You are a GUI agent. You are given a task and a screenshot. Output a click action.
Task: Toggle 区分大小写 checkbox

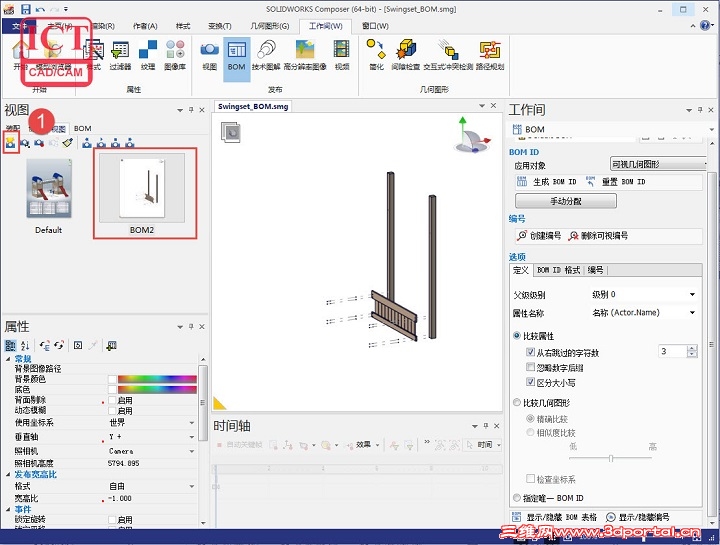click(530, 382)
